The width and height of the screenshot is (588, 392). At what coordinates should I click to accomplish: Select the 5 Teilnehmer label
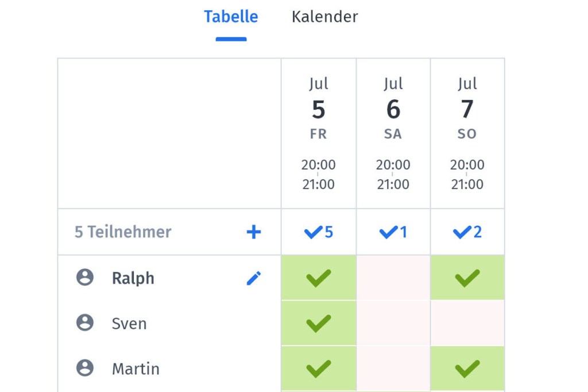[123, 232]
